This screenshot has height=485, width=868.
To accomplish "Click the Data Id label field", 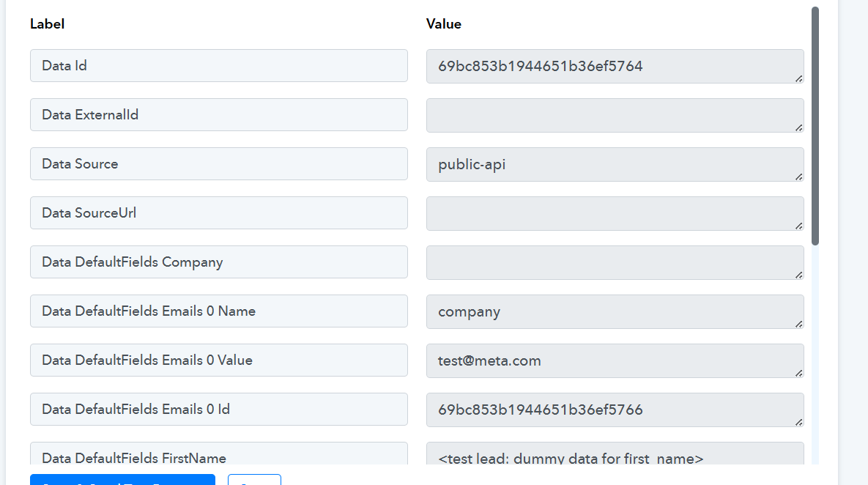I will 218,66.
